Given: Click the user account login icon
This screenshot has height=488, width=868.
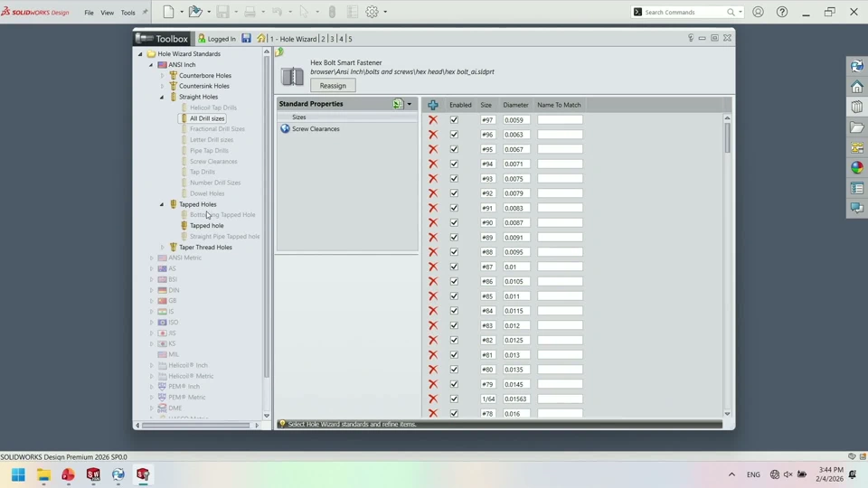Looking at the screenshot, I should click(758, 12).
